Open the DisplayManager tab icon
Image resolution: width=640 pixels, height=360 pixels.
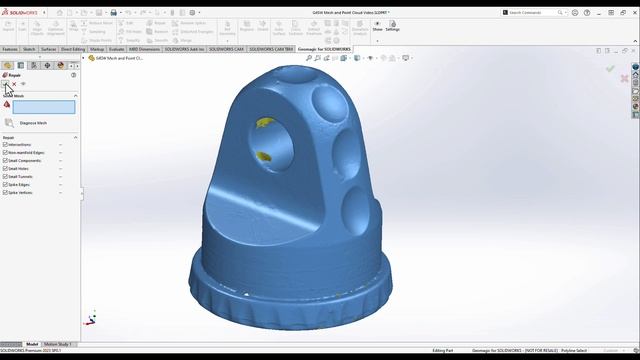(61, 65)
